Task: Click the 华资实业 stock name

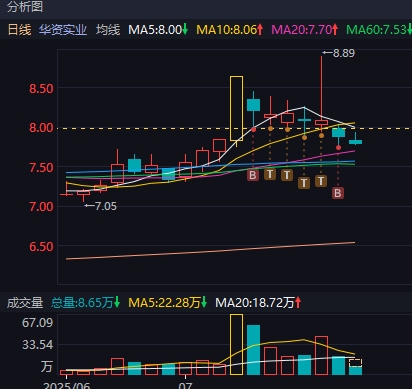Action: point(63,30)
